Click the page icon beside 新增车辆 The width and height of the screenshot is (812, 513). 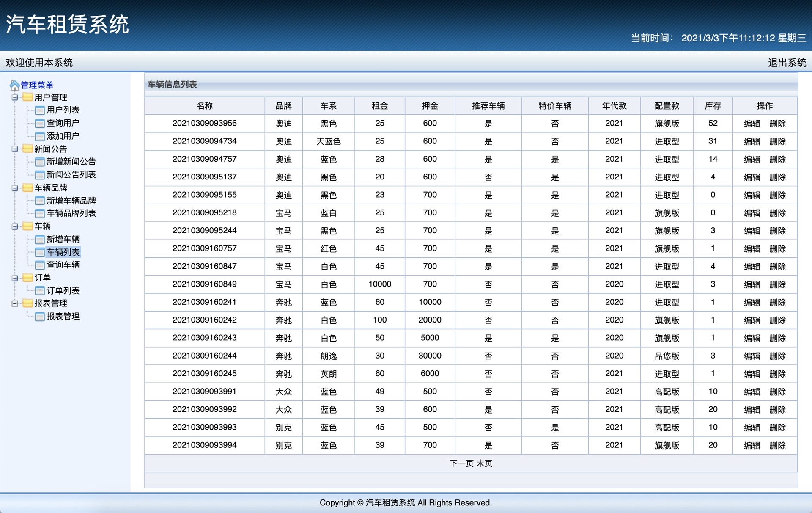point(40,240)
